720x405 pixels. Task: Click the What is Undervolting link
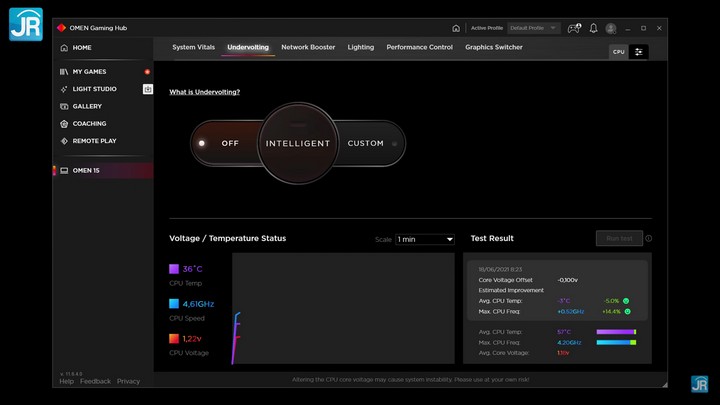204,92
